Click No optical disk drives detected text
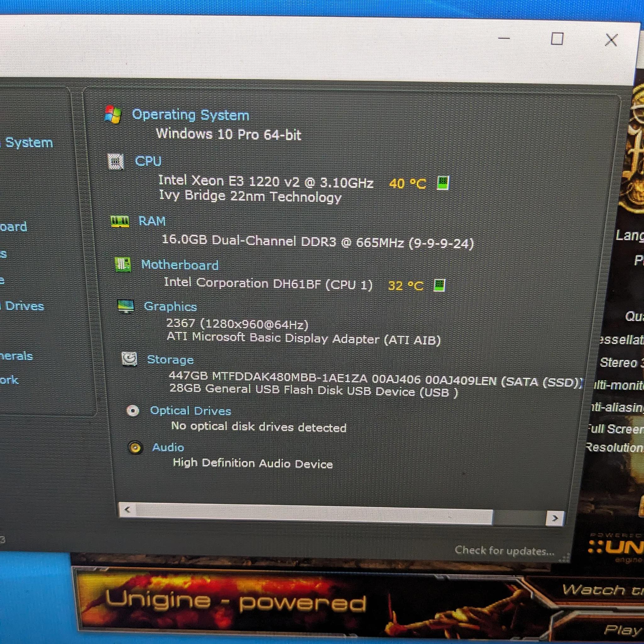644x644 pixels. tap(259, 427)
